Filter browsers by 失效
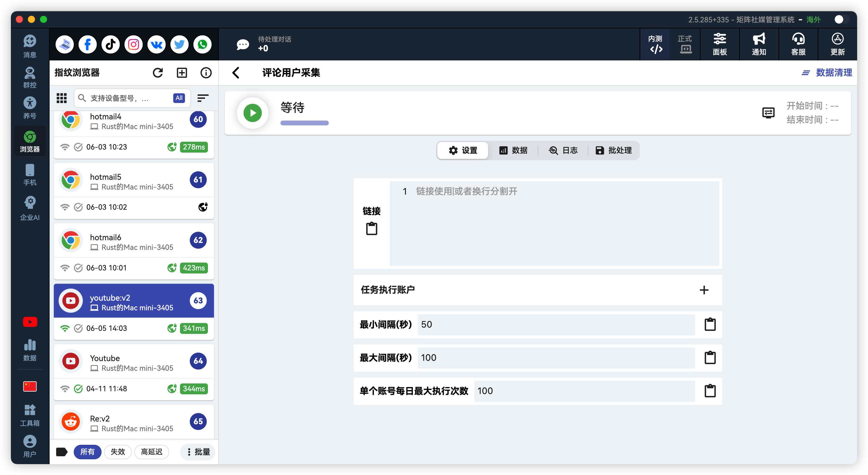This screenshot has width=868, height=475. [118, 451]
